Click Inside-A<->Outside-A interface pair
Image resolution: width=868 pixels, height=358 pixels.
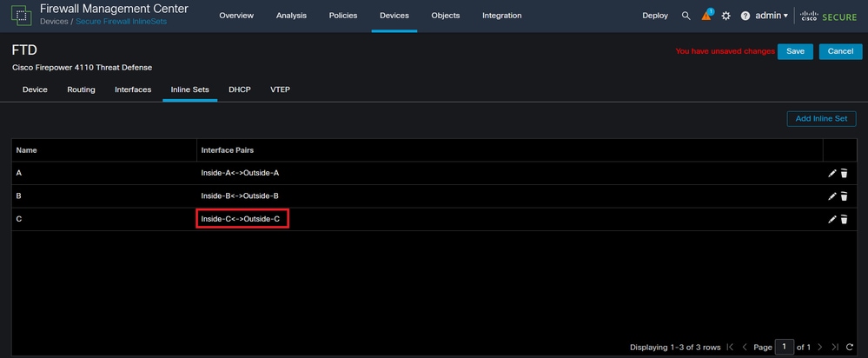tap(241, 173)
